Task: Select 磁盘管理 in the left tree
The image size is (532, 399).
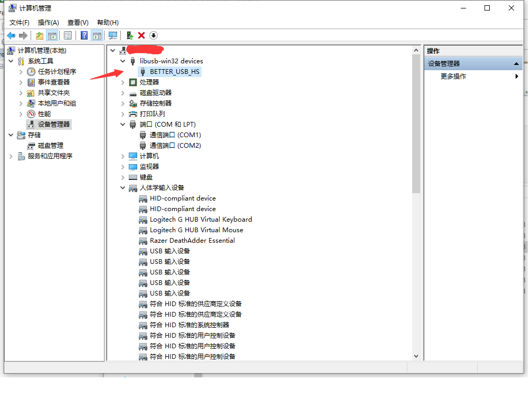Action: tap(50, 146)
